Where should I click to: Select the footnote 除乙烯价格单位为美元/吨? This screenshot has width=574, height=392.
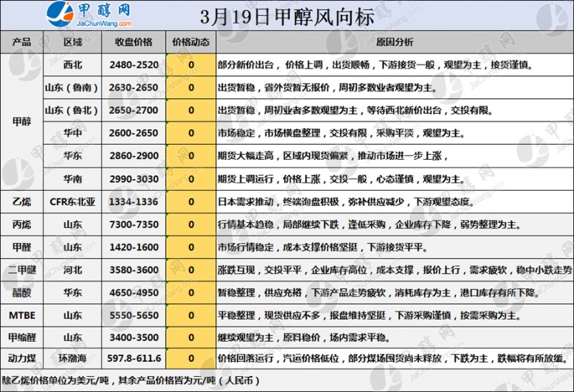131,381
